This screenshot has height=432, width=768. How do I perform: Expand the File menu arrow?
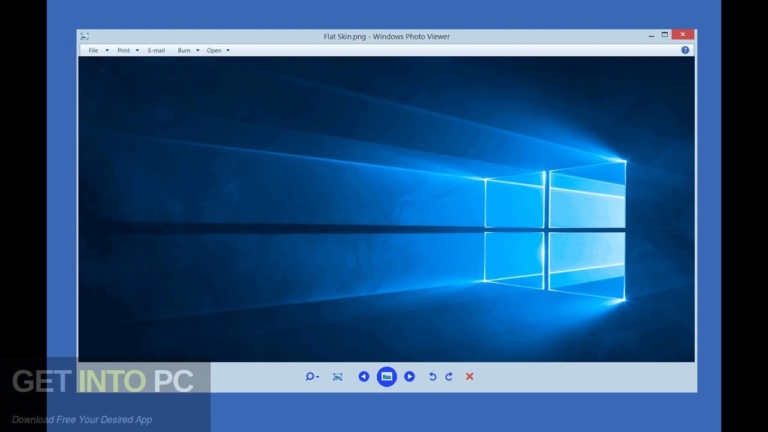(x=107, y=50)
